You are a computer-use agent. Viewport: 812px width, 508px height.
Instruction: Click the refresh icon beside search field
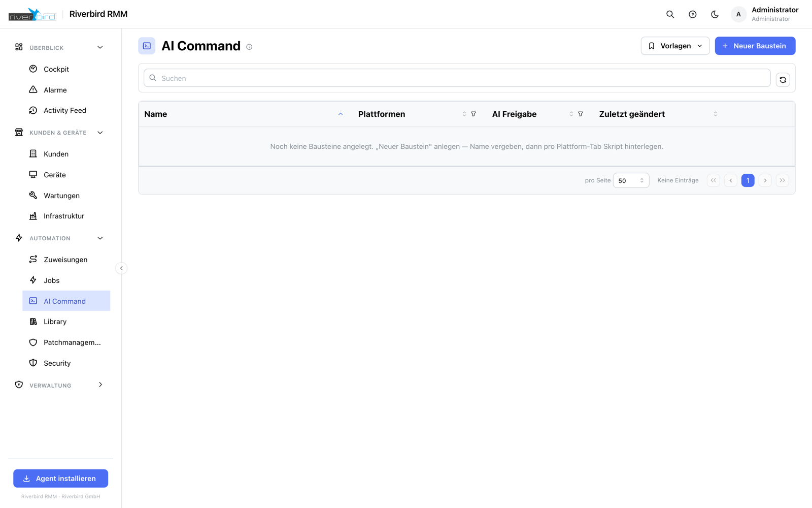click(783, 80)
